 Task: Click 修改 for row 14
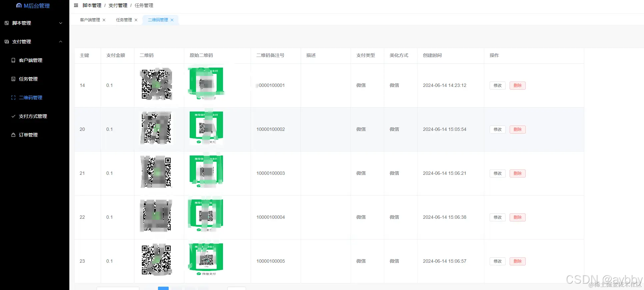click(498, 86)
